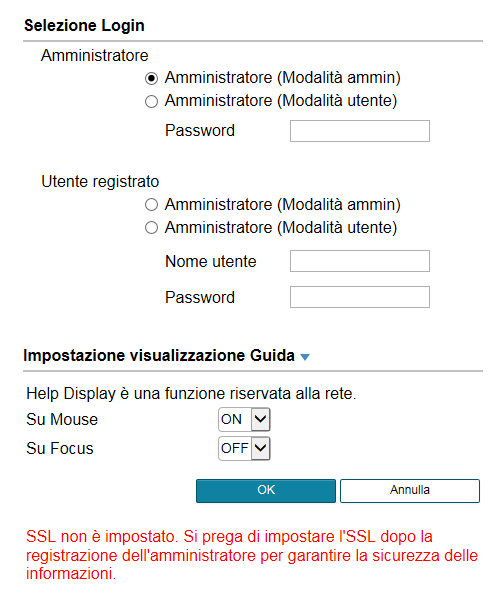This screenshot has height=603, width=500.
Task: Focus the Amministratore Password field
Action: [360, 131]
